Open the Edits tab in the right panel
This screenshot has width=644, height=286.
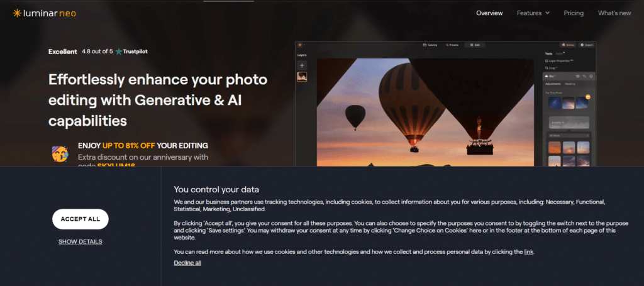[560, 54]
